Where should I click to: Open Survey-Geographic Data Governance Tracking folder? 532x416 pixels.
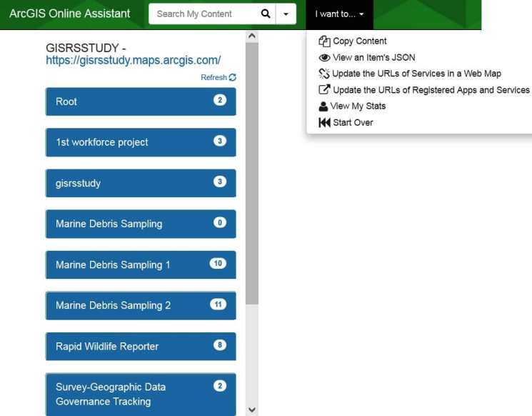pyautogui.click(x=141, y=395)
